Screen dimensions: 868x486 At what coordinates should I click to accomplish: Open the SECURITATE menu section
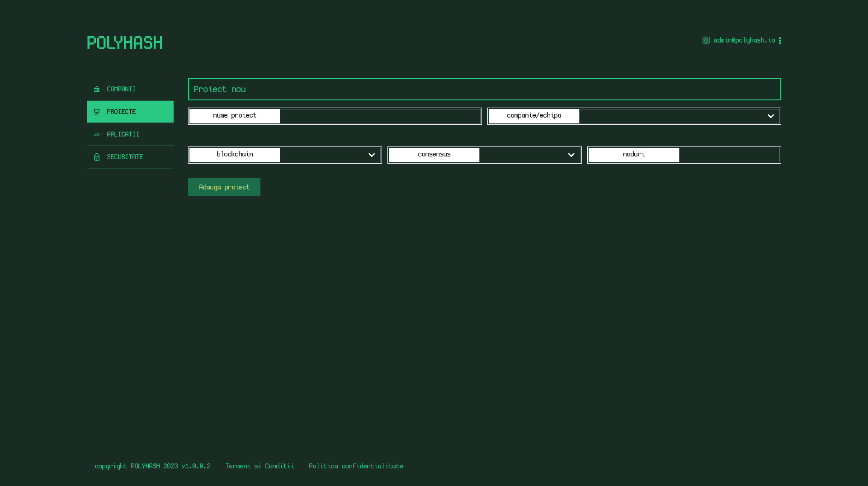pos(125,157)
